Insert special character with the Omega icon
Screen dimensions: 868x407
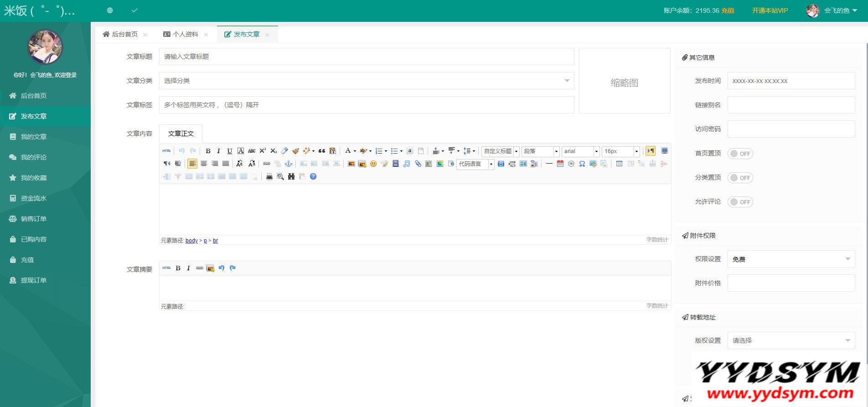click(x=582, y=164)
